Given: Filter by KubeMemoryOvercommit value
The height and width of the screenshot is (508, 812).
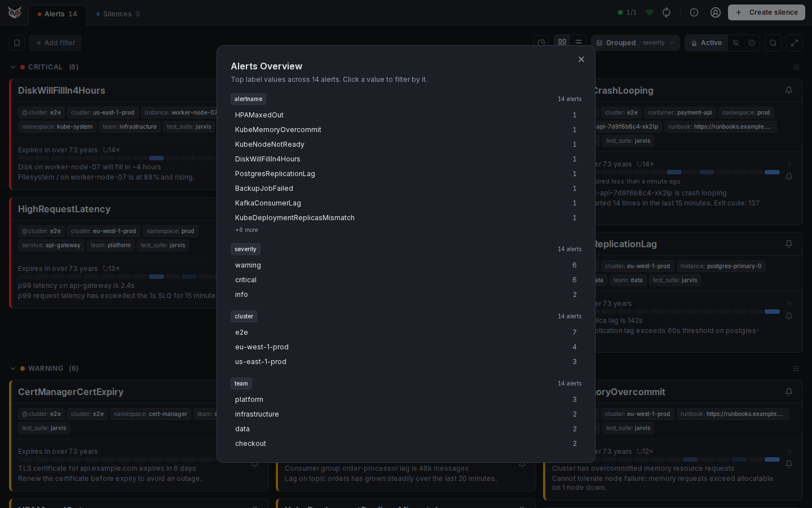Looking at the screenshot, I should [406, 130].
